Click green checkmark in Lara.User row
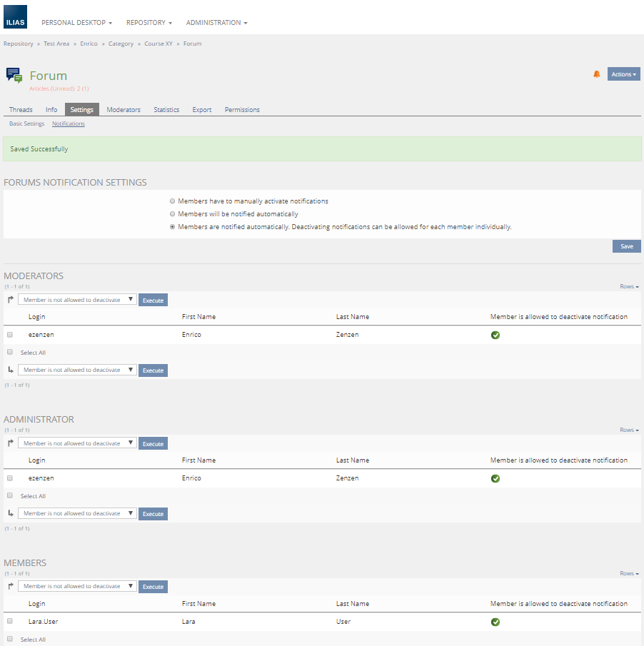The height and width of the screenshot is (646, 644). 495,622
